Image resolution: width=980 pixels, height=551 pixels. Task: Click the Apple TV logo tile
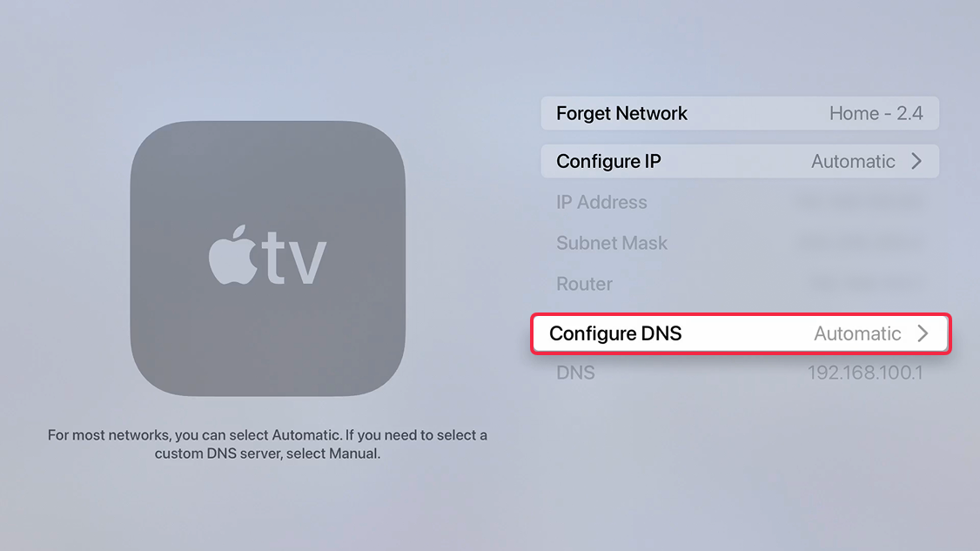(x=267, y=259)
